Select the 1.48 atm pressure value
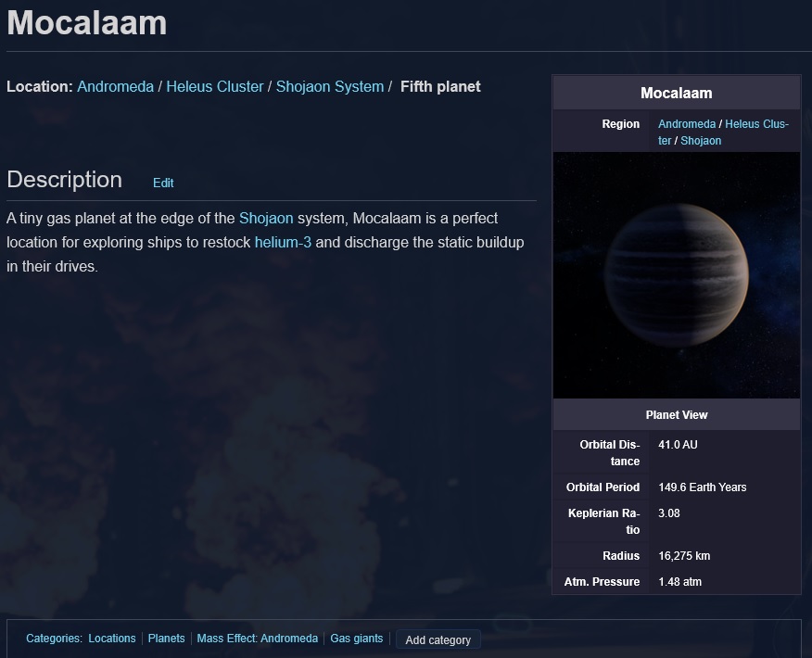The image size is (812, 658). [x=680, y=581]
